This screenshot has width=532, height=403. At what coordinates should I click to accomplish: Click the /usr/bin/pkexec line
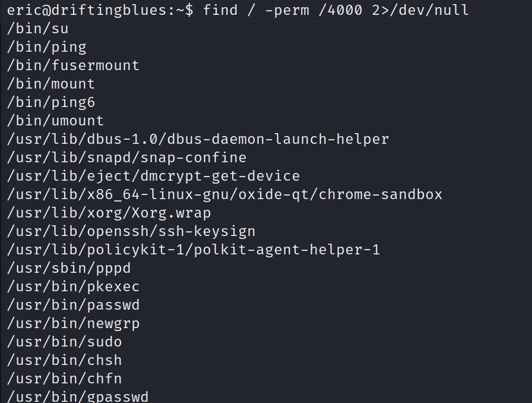coord(73,286)
